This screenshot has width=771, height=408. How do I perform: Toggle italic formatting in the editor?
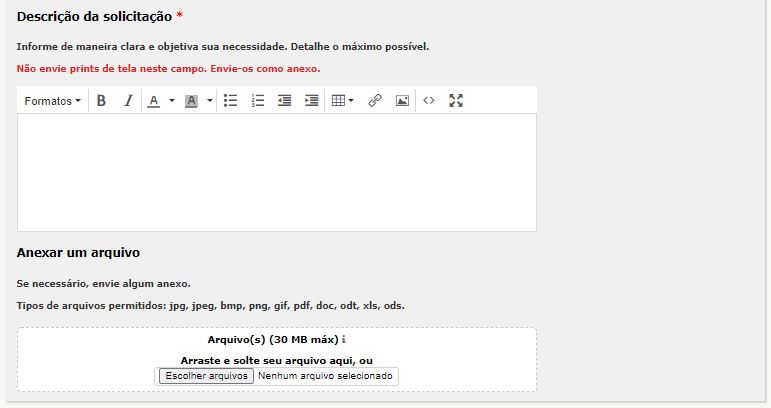click(128, 101)
